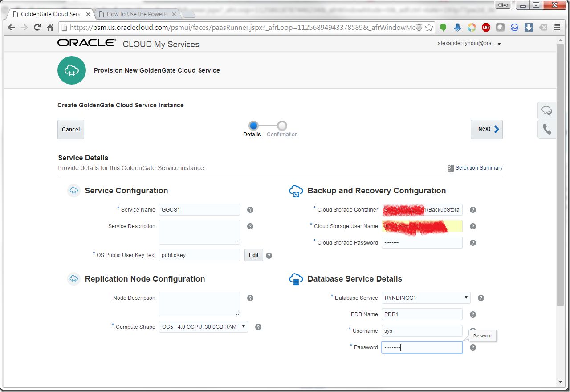Click the scrollbar up arrow
This screenshot has height=392, width=570.
pyautogui.click(x=560, y=40)
